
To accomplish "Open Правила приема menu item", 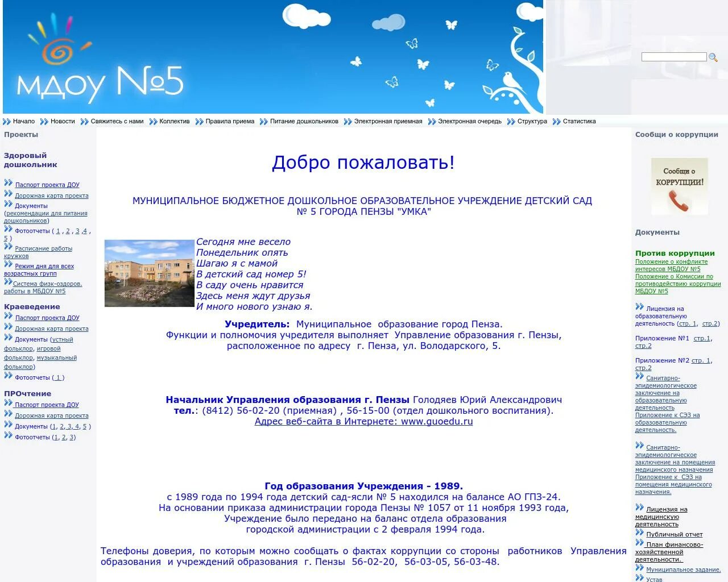I will pos(230,121).
